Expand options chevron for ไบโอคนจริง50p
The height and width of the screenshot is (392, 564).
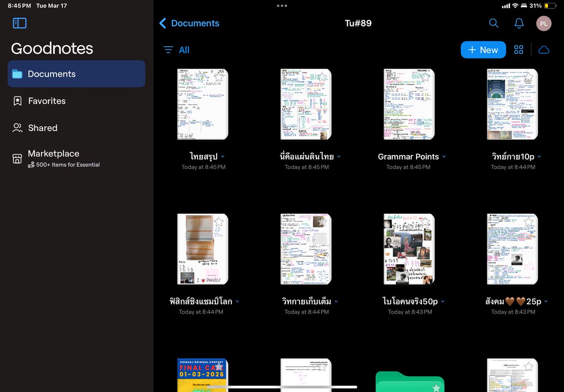[443, 301]
